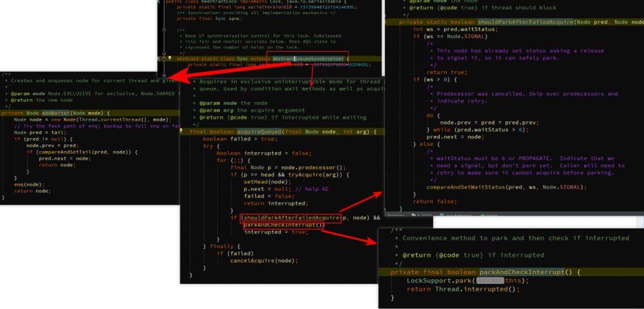Click the Thread.interrupted() call

pos(477,289)
